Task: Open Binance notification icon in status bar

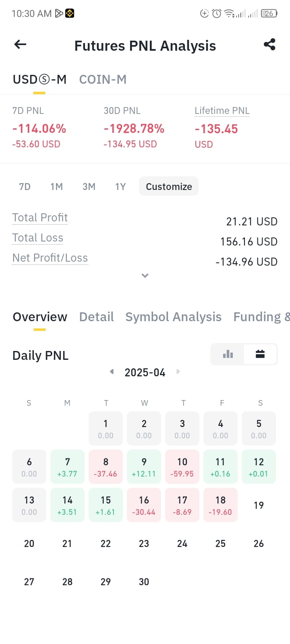Action: [x=70, y=13]
